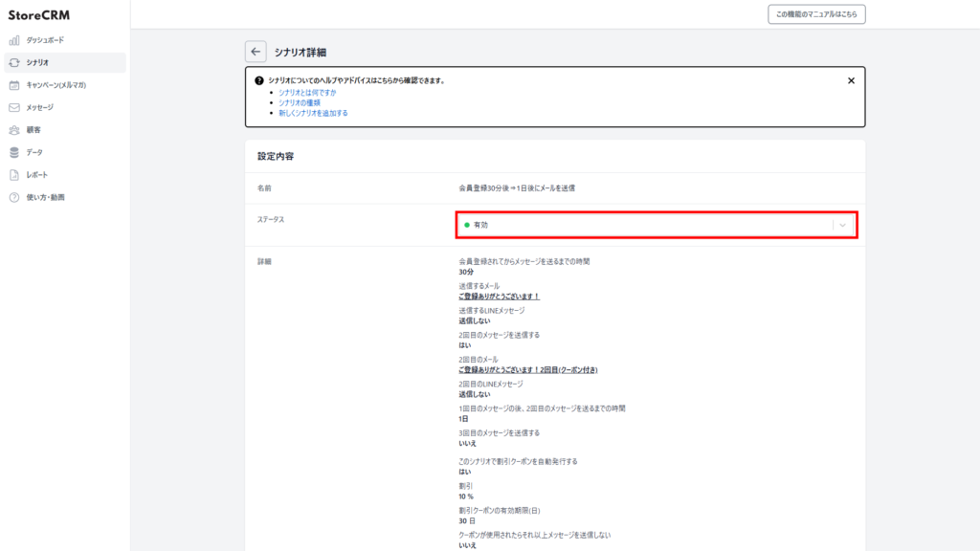Click the 新しくシナリオを追加する link
The width and height of the screenshot is (980, 551).
[313, 113]
